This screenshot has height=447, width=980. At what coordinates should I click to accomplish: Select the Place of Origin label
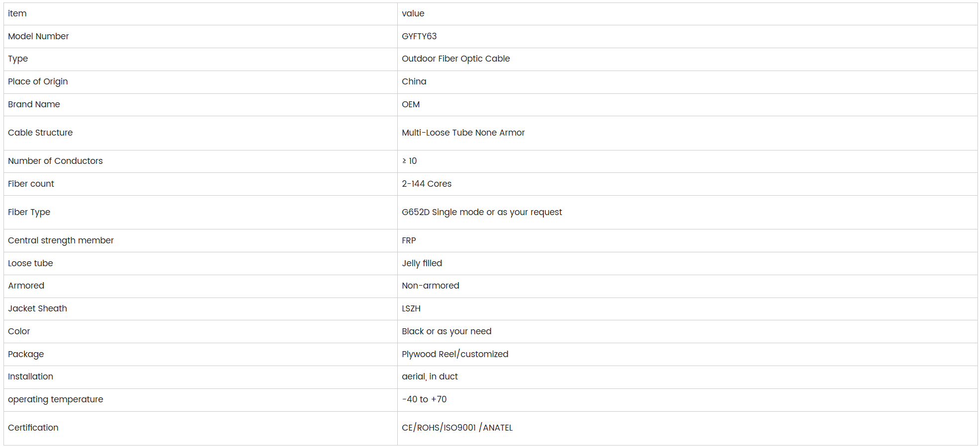[x=38, y=81]
